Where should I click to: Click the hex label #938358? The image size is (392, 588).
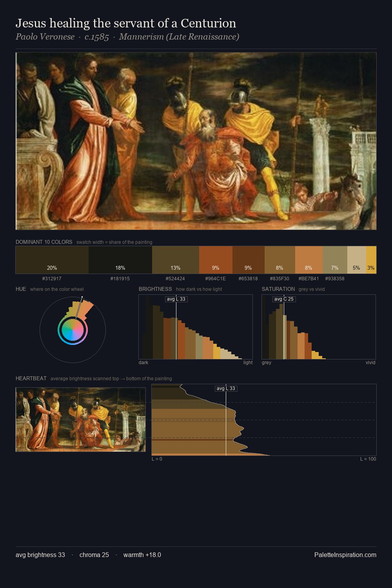(x=335, y=279)
